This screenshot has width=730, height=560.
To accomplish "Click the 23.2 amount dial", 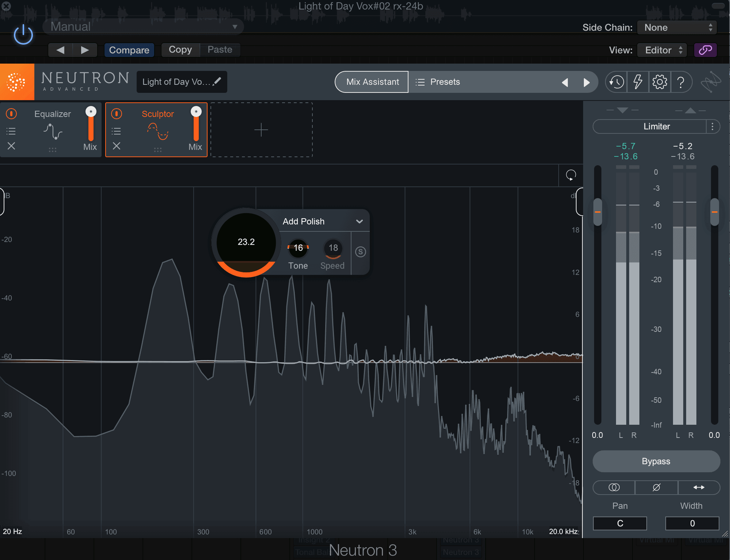I will (246, 242).
